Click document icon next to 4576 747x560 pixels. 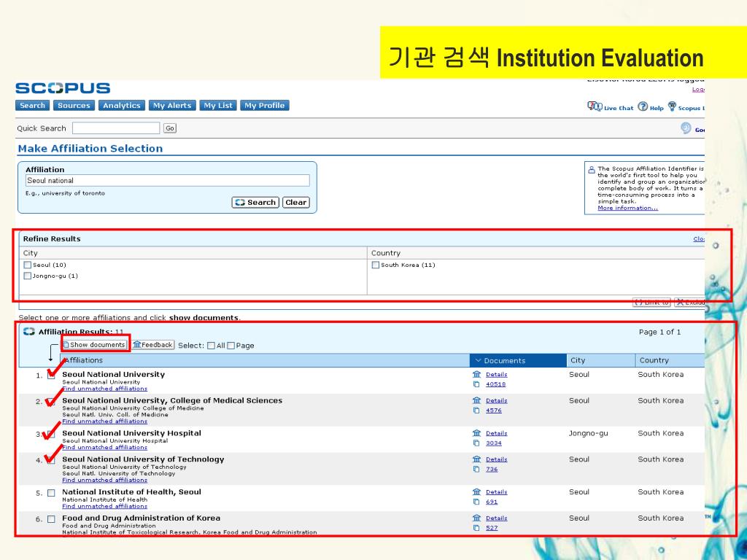476,411
